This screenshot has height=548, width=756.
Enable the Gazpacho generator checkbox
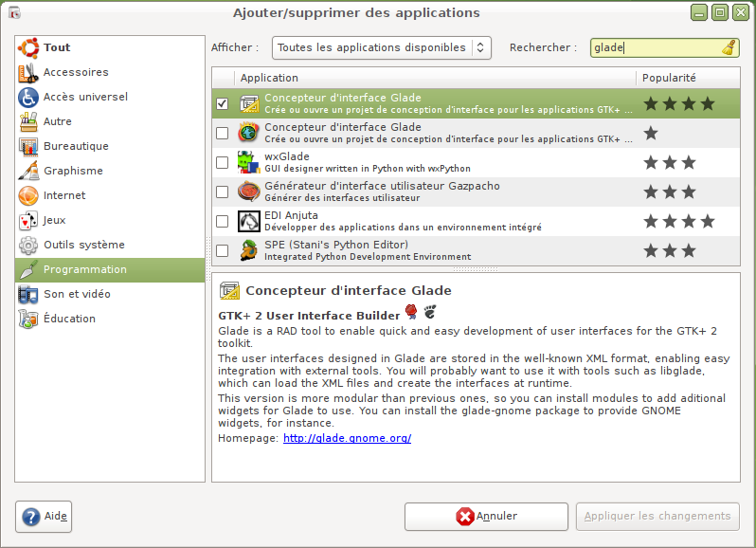(223, 192)
